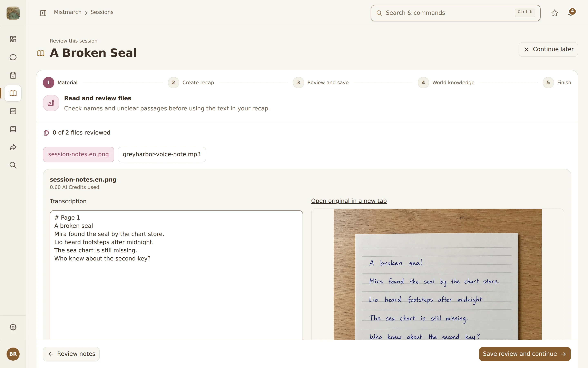The image size is (588, 368).
Task: Click the '0.60 AI Credits used' text
Action: coord(74,187)
